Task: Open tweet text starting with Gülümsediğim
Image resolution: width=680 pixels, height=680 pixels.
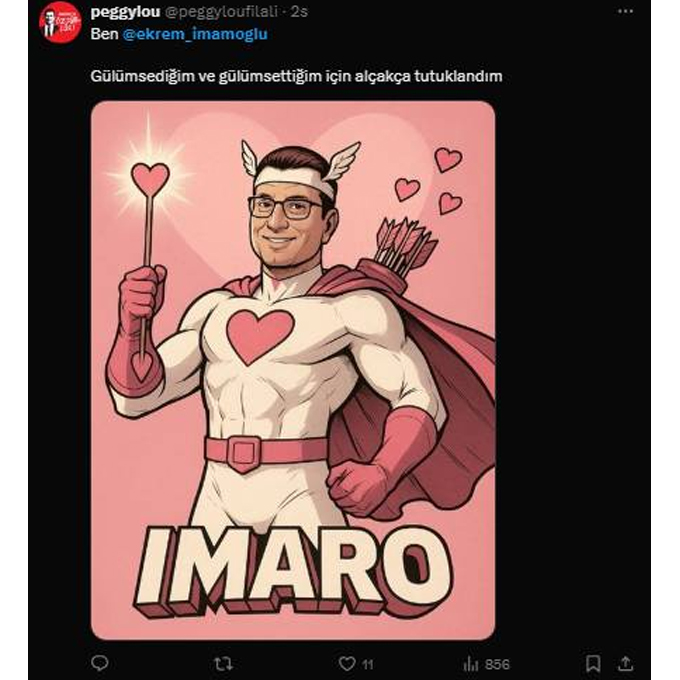Action: click(x=296, y=76)
